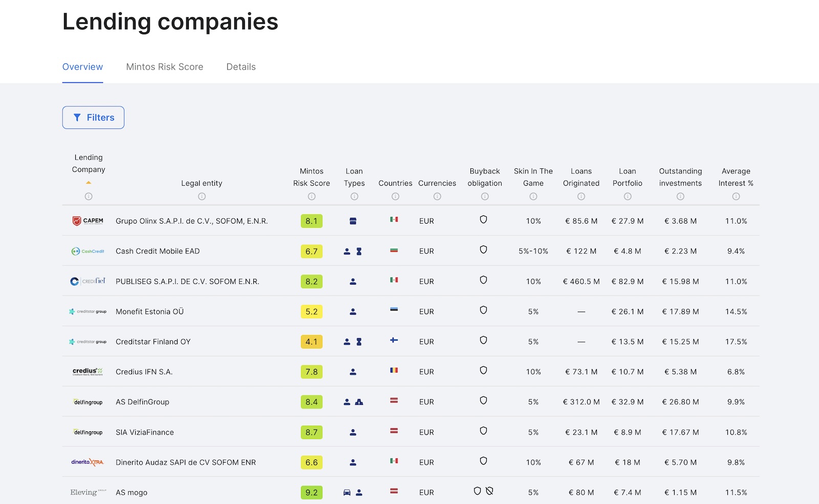The height and width of the screenshot is (504, 819).
Task: Click the 4.1 risk score badge for Creditstar Finland
Action: 311,342
